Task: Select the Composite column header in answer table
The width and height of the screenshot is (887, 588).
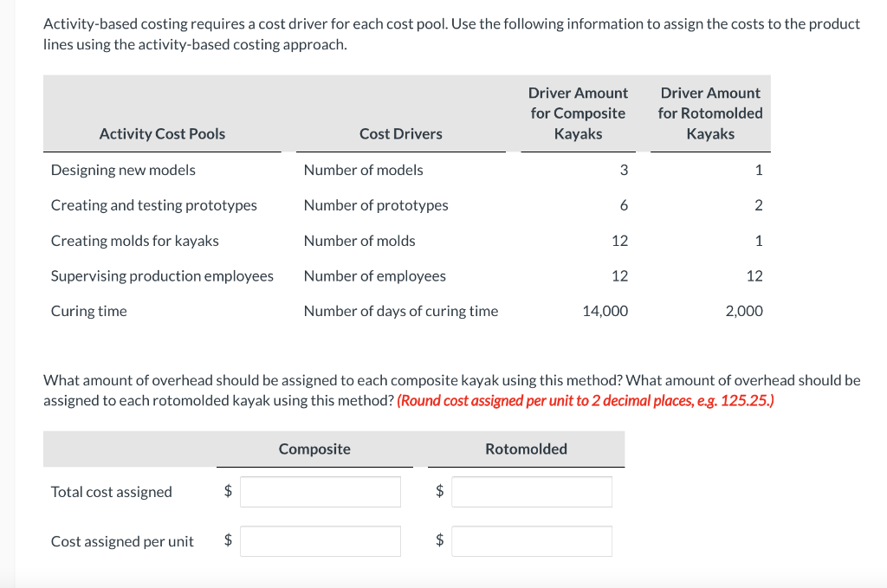Action: coord(314,449)
